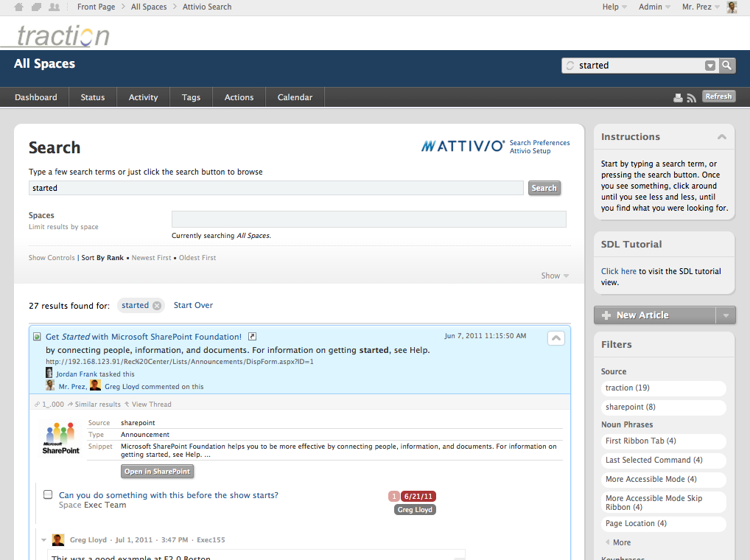Click the Microsoft SharePoint logo thumbnail

click(60, 438)
